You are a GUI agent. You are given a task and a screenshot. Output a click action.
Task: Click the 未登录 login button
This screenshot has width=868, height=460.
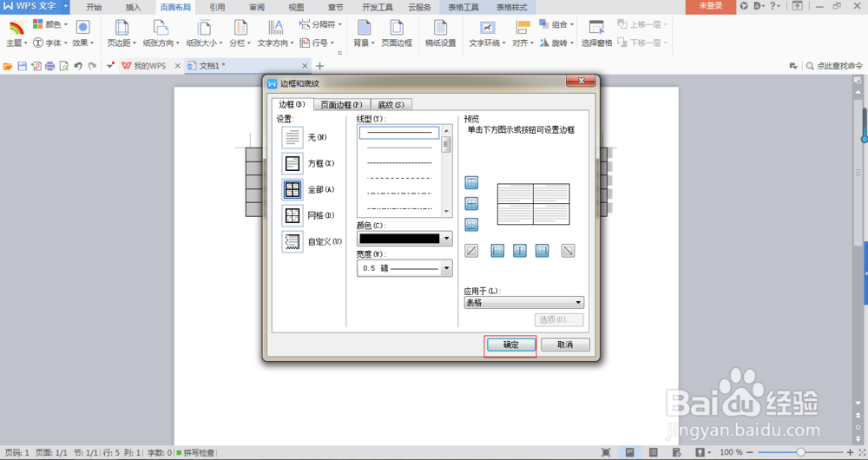point(711,6)
